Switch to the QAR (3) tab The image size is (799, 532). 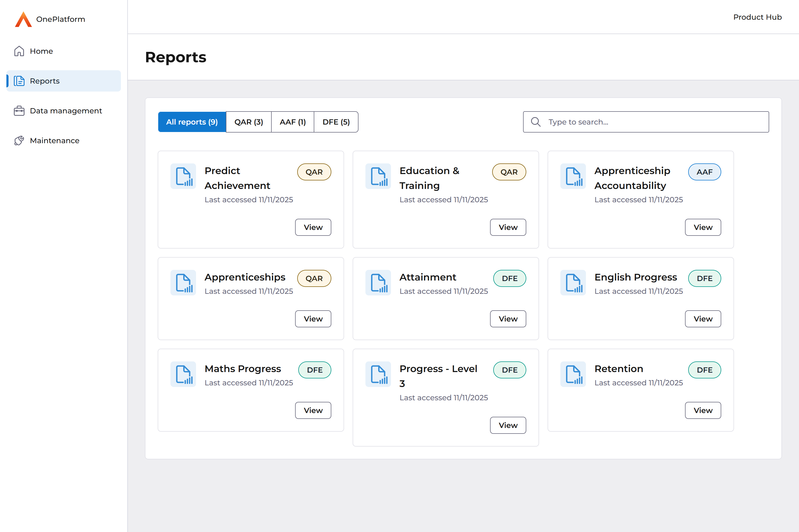[x=248, y=122]
